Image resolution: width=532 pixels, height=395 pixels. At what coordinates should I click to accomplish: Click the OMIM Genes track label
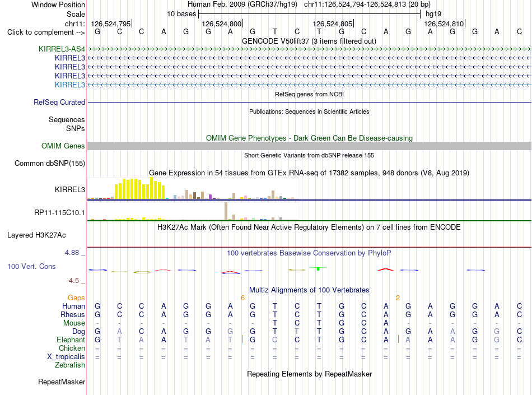63,146
